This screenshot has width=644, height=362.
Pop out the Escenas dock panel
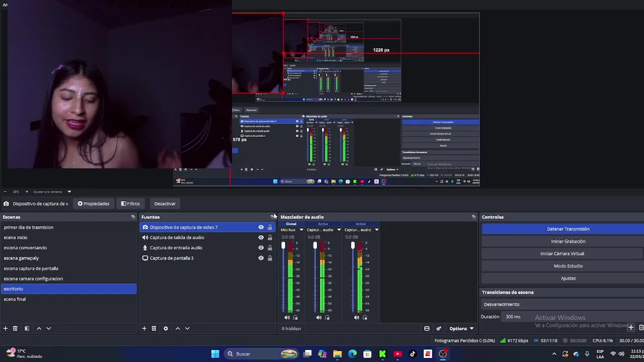[x=133, y=217]
